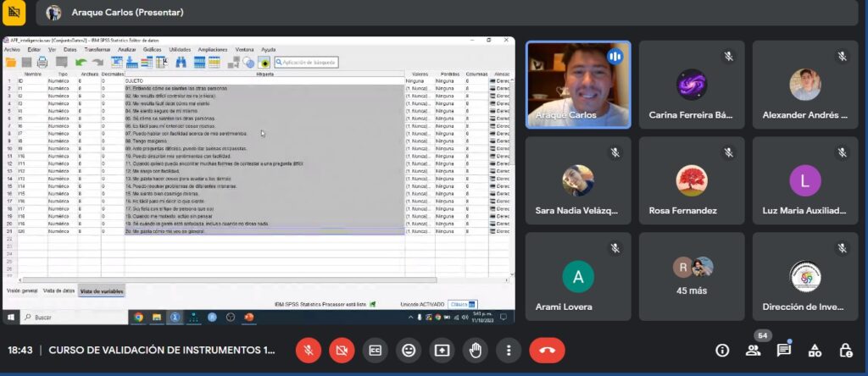
Task: Click the Split file toolbar icon
Action: coord(234,63)
